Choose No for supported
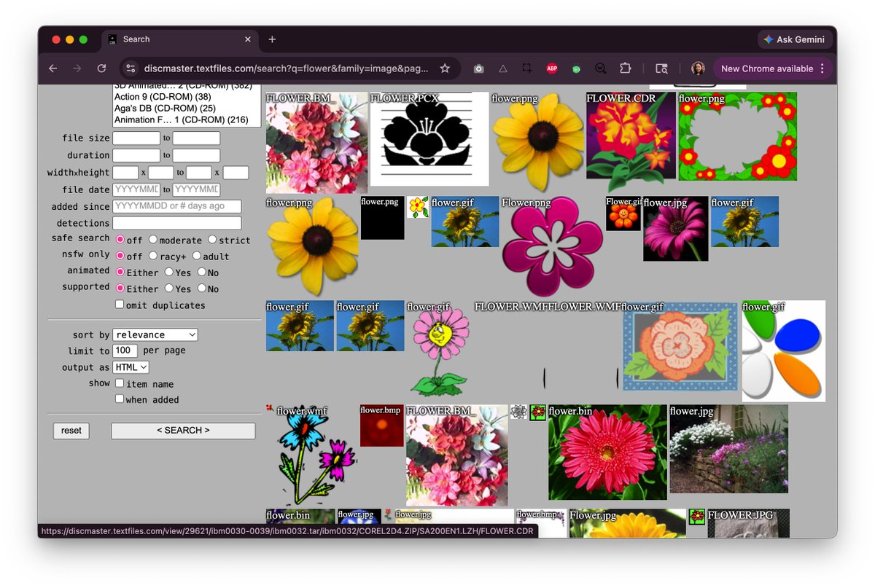This screenshot has width=875, height=588. pyautogui.click(x=201, y=289)
